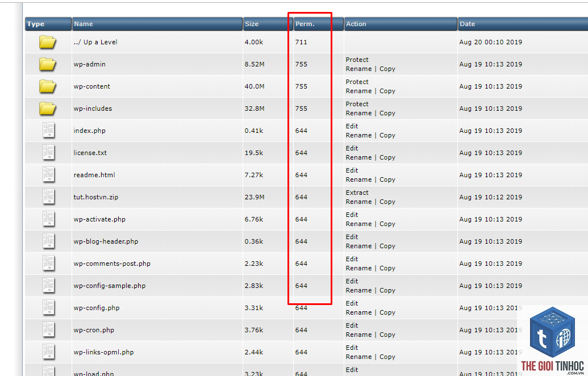Click the wp-admin folder icon
The height and width of the screenshot is (376, 588).
48,64
